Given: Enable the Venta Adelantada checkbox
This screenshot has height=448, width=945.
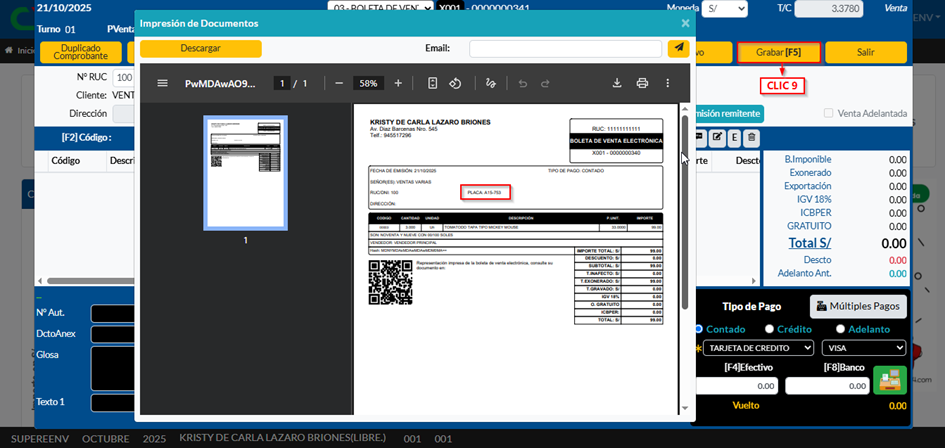Looking at the screenshot, I should click(x=828, y=114).
